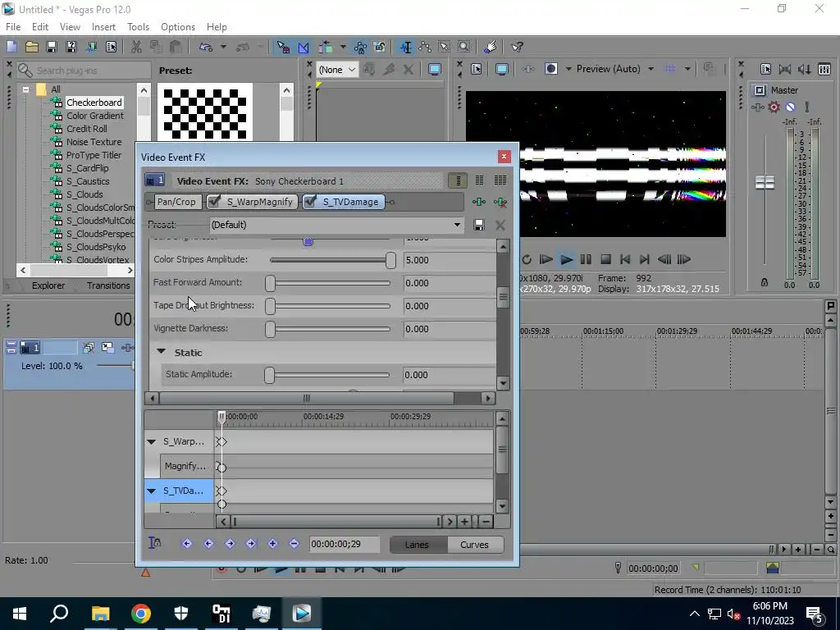
Task: Open Windows Security from the taskbar
Action: [x=181, y=614]
